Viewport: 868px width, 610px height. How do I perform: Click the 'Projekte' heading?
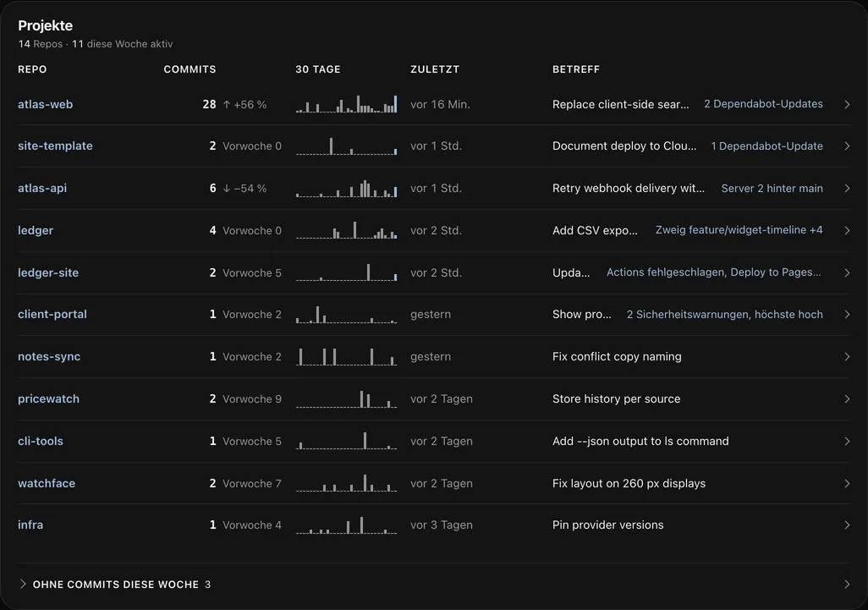[x=46, y=25]
